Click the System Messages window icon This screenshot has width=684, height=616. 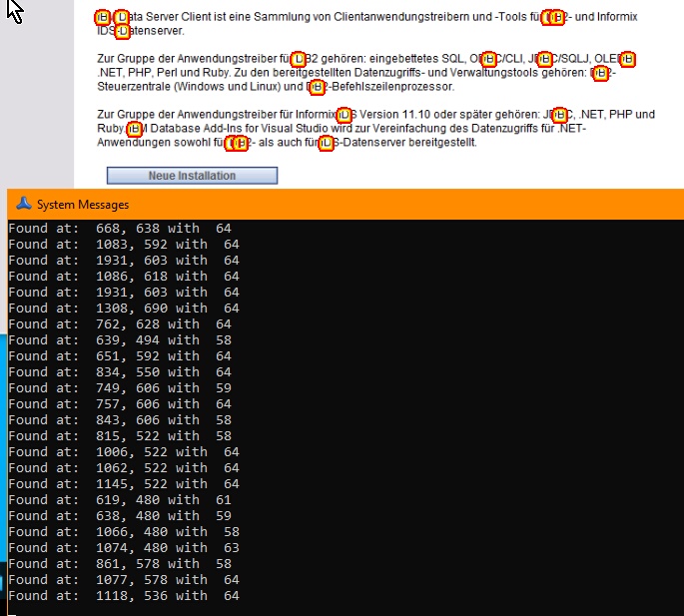pyautogui.click(x=22, y=204)
